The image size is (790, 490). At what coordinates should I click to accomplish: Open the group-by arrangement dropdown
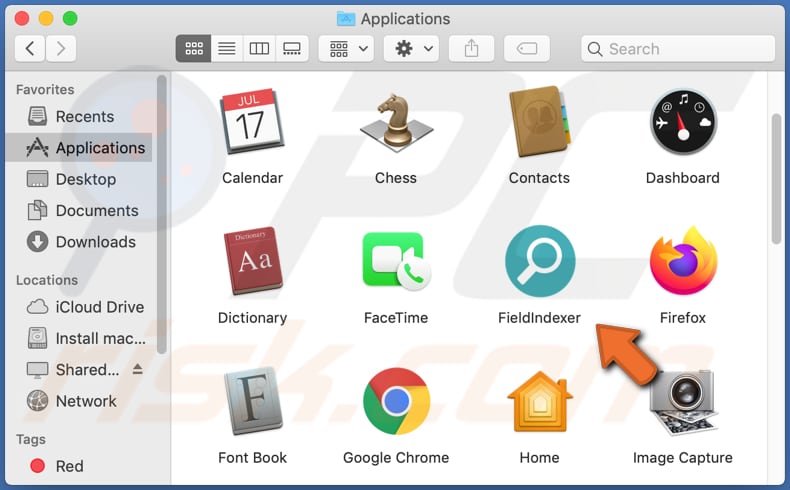pyautogui.click(x=346, y=49)
